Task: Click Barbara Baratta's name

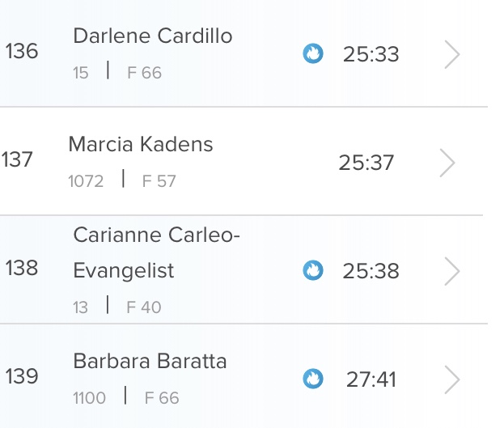Action: (x=150, y=361)
